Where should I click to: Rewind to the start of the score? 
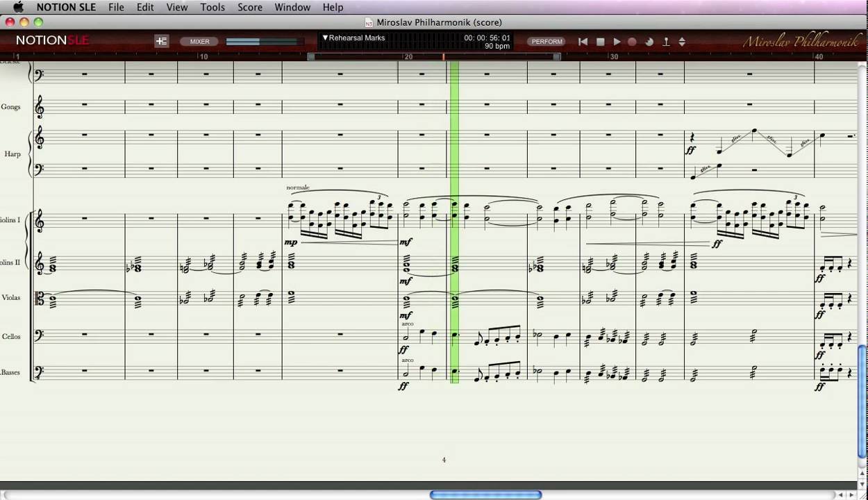click(x=583, y=42)
